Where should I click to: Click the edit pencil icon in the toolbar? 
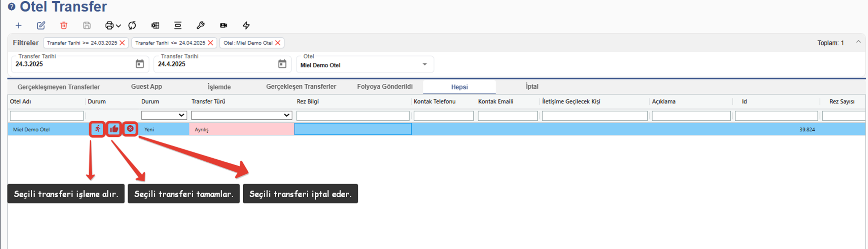41,26
